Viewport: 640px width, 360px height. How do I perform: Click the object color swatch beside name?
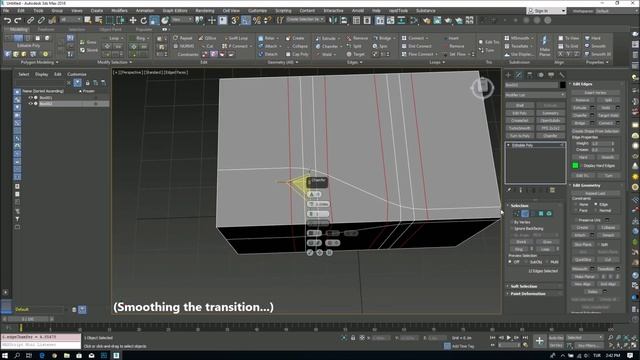pos(562,85)
